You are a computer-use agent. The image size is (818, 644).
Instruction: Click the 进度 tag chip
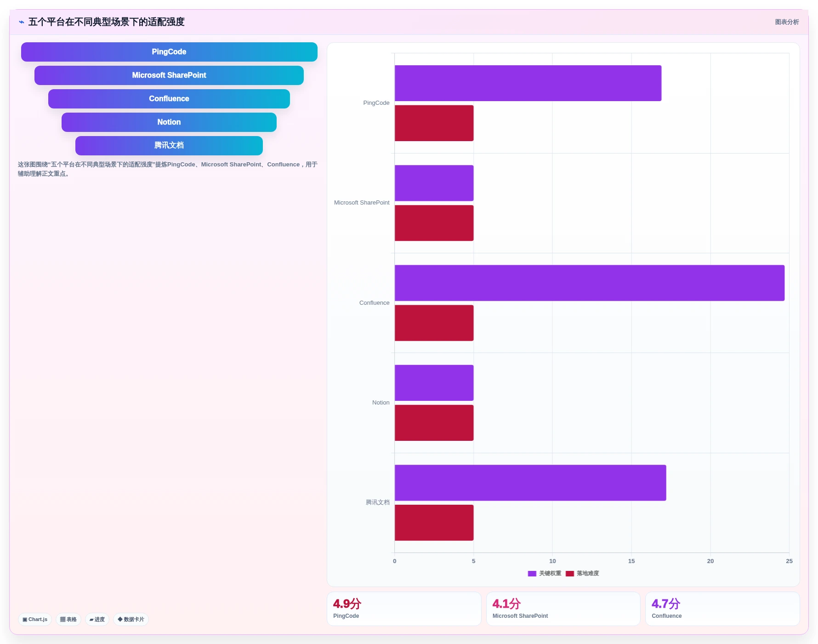click(x=97, y=619)
